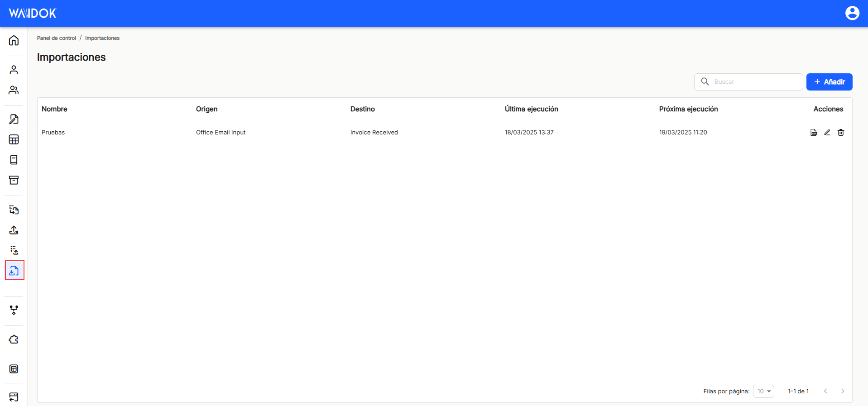
Task: Delete the Pruebas import with trash icon
Action: pyautogui.click(x=841, y=132)
